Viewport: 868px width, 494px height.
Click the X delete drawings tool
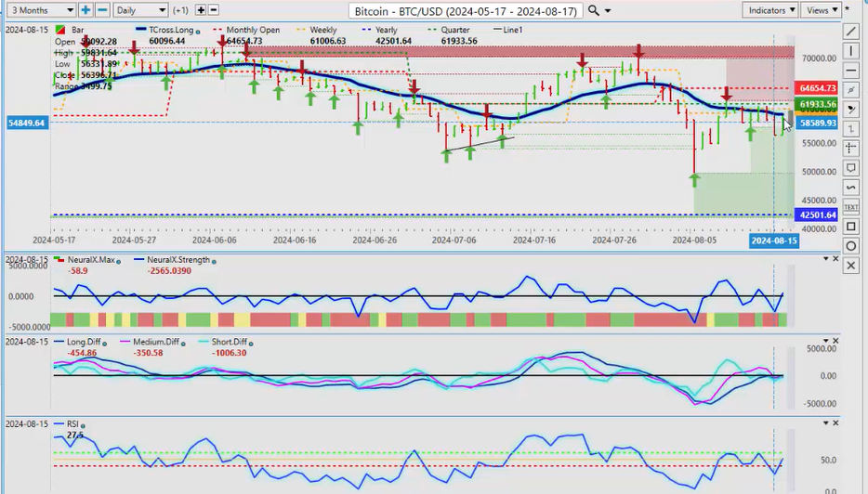point(851,266)
